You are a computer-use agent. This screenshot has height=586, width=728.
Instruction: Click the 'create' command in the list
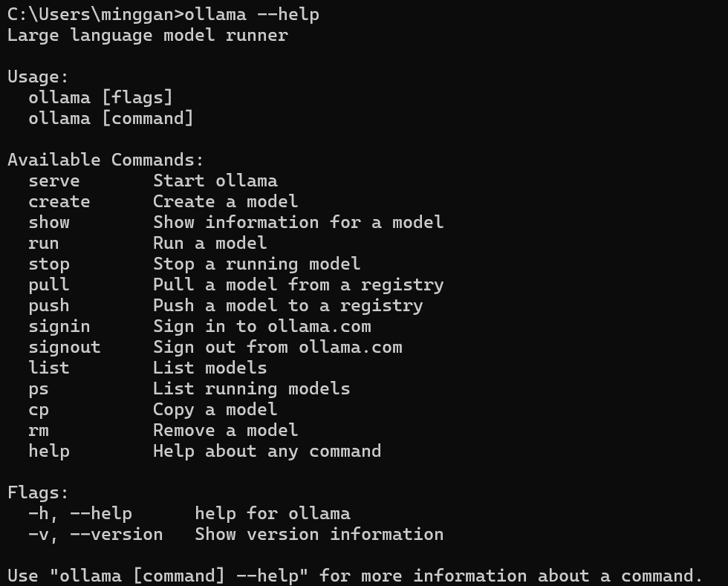coord(59,202)
